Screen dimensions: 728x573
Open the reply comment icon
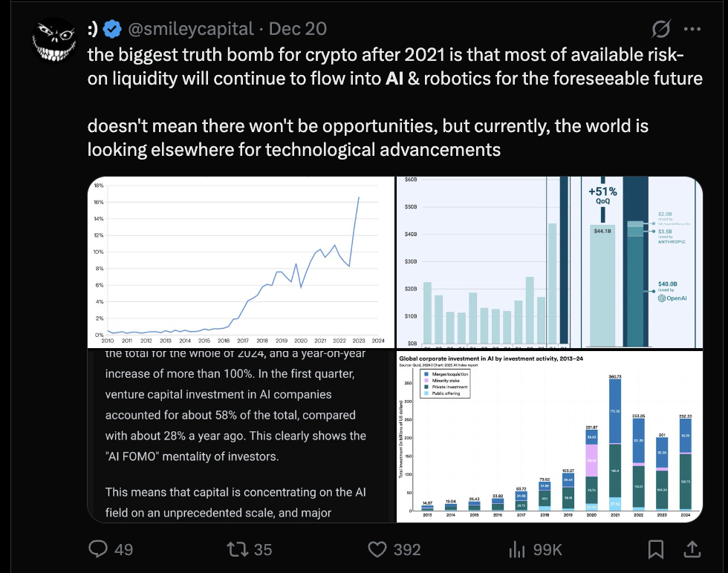click(98, 549)
